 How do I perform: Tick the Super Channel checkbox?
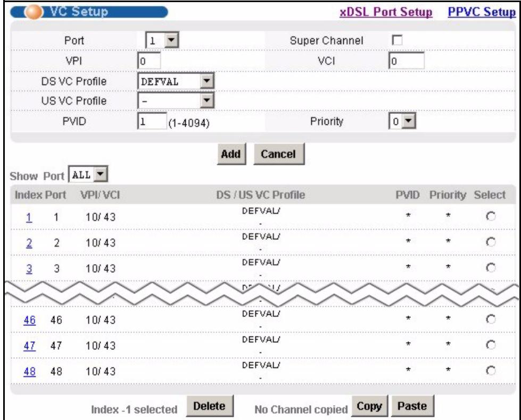pyautogui.click(x=396, y=40)
